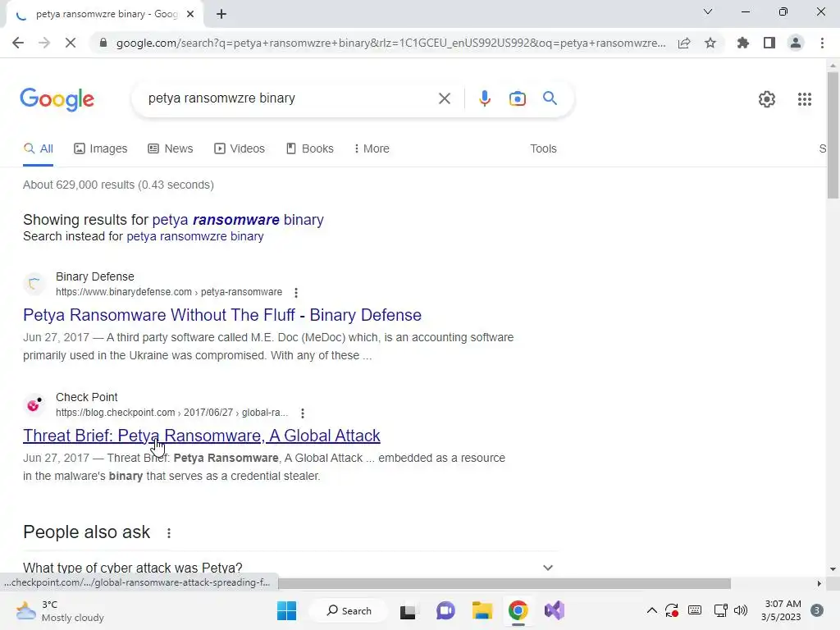840x630 pixels.
Task: Open the Windows Start menu
Action: pyautogui.click(x=286, y=610)
